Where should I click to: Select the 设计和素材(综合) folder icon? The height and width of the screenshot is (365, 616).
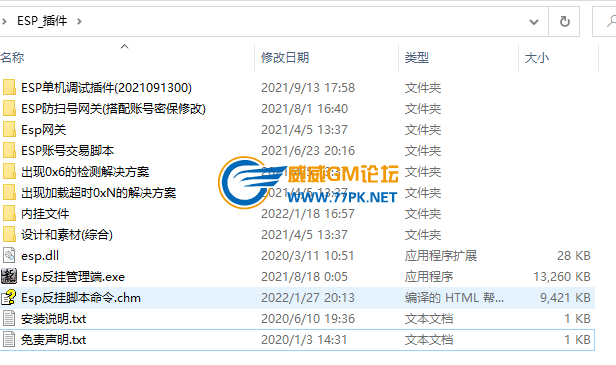pos(9,235)
